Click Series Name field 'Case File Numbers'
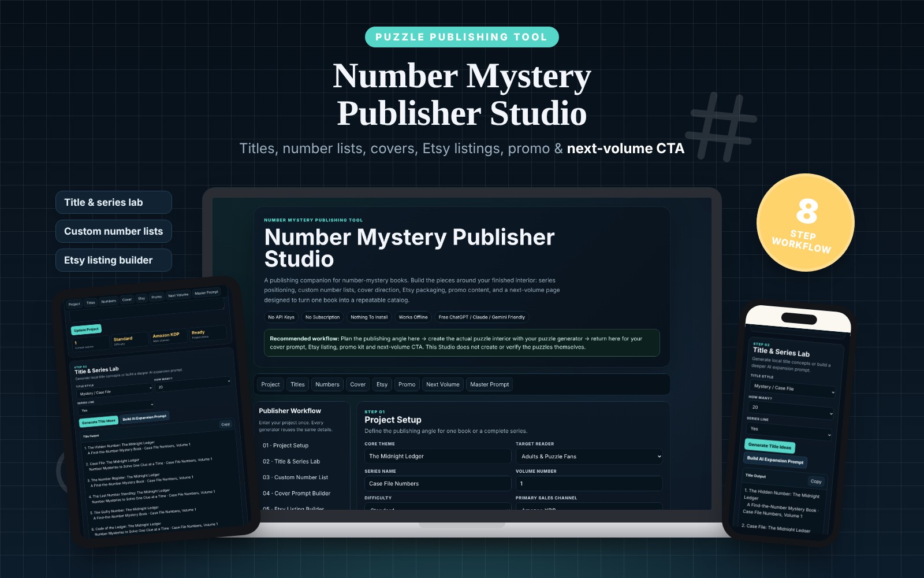 pyautogui.click(x=438, y=483)
